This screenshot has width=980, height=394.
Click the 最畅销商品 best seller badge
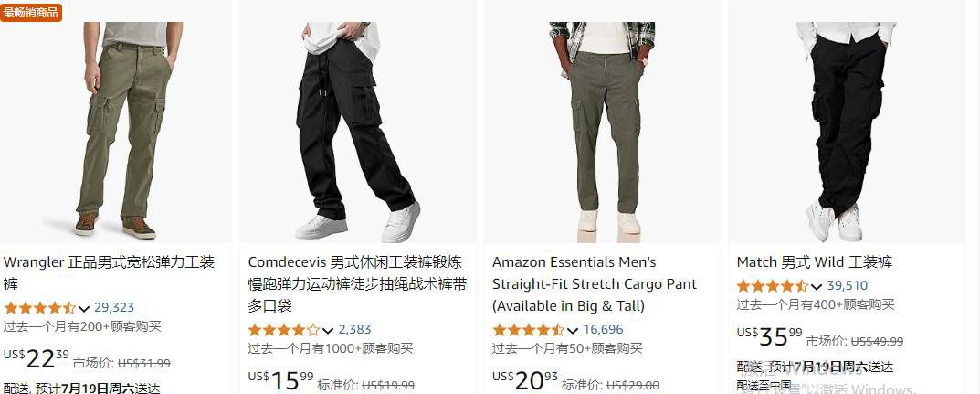31,12
